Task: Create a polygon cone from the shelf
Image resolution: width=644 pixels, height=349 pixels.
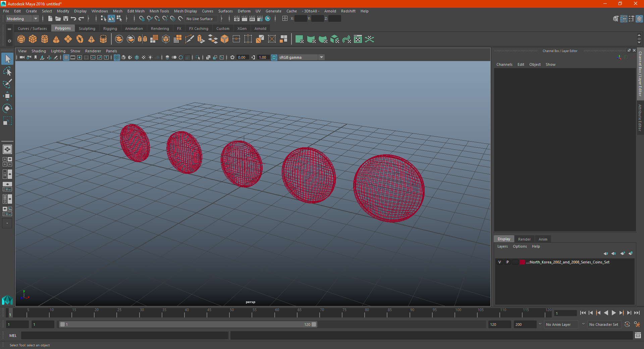Action: 56,39
